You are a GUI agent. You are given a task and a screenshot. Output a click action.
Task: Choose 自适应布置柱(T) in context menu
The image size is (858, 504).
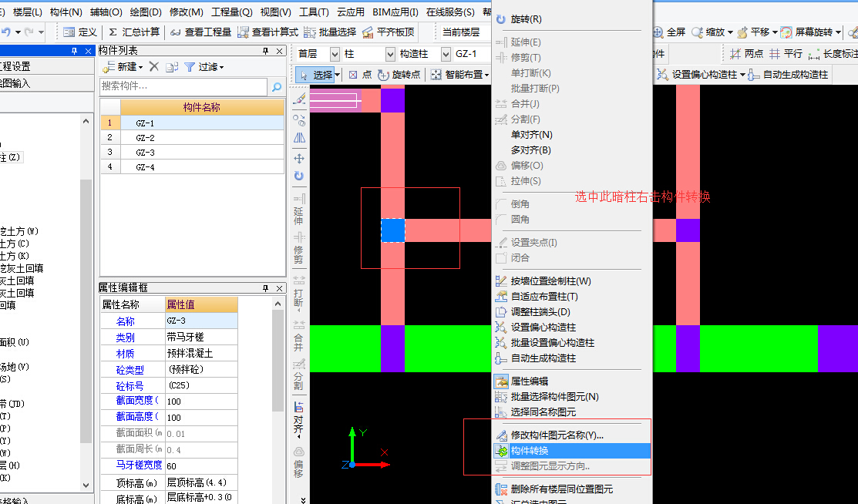tap(544, 297)
